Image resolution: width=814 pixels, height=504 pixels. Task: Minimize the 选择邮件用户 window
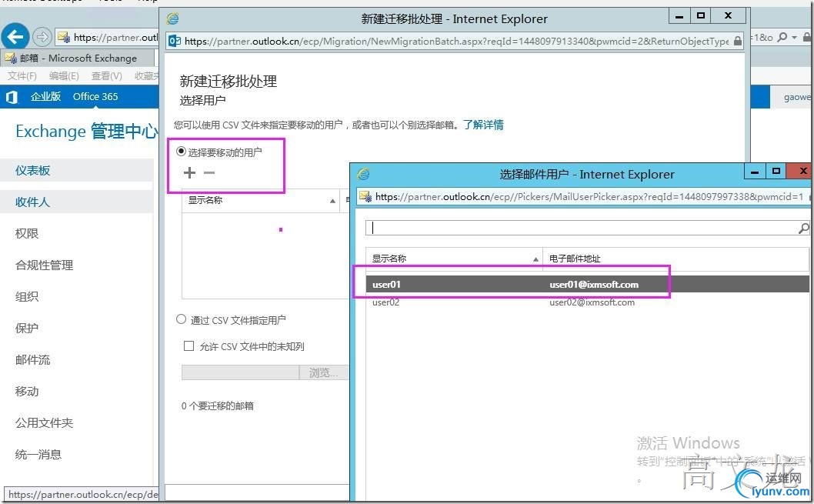(755, 172)
